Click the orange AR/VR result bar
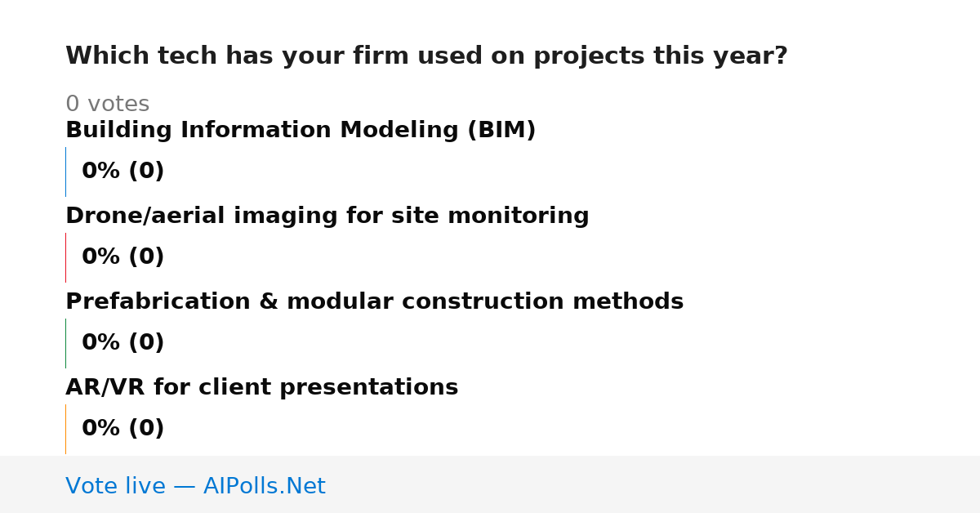 click(x=65, y=429)
